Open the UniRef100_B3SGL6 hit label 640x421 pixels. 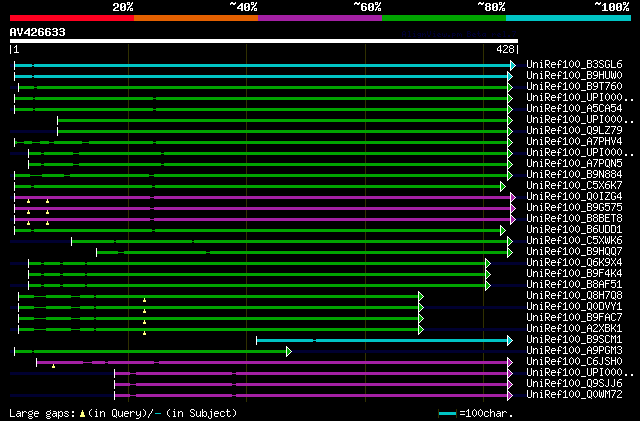[x=574, y=65]
